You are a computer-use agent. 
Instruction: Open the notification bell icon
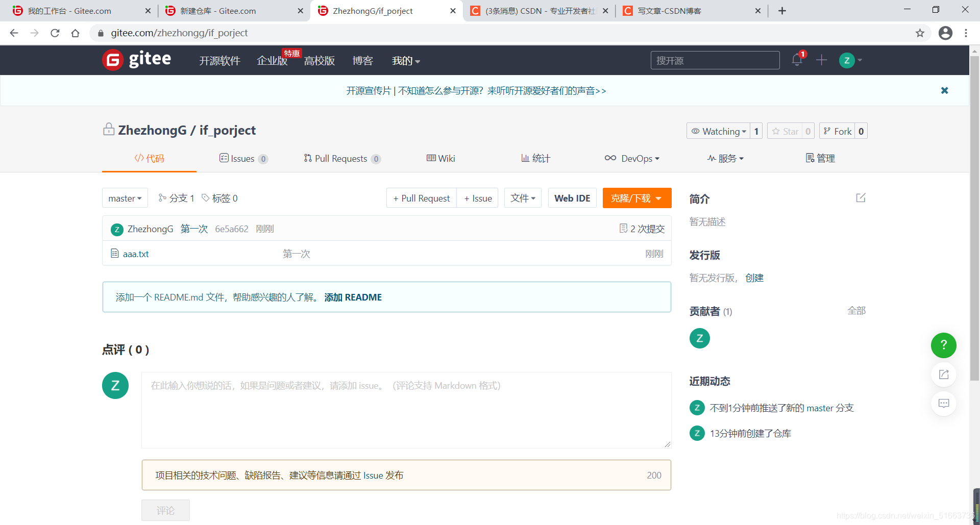click(797, 60)
